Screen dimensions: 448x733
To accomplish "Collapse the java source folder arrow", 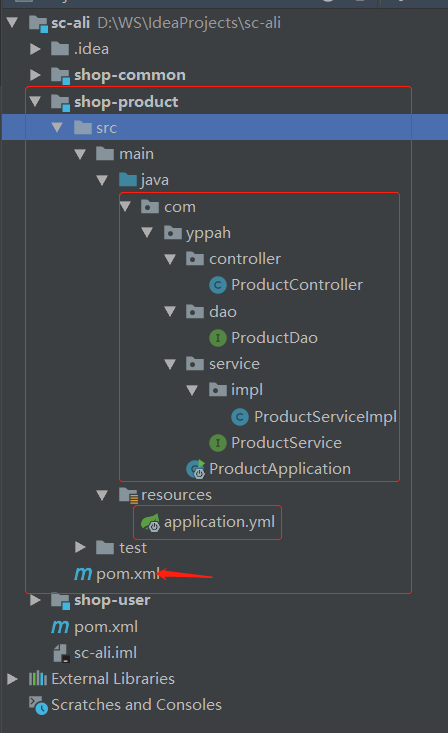I will coord(102,180).
